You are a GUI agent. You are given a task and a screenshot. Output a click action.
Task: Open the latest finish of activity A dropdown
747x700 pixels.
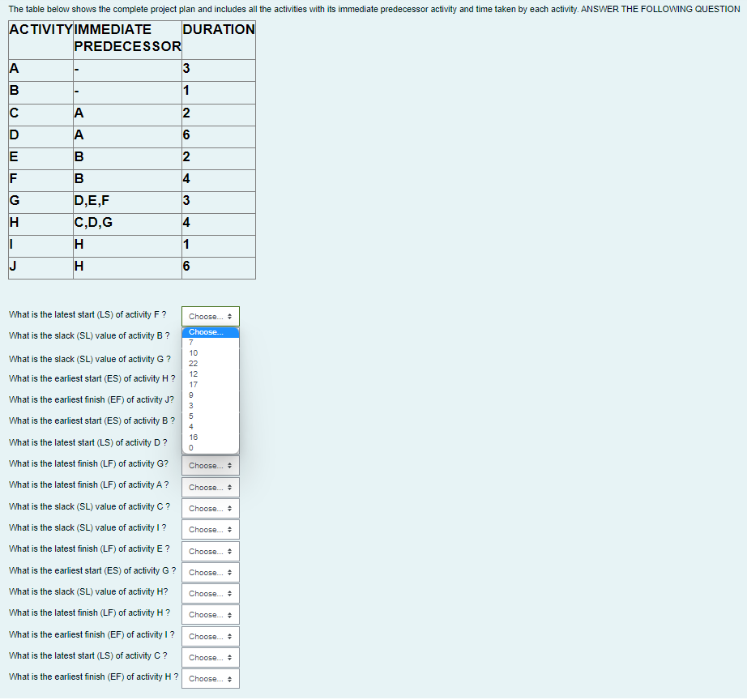pyautogui.click(x=210, y=487)
